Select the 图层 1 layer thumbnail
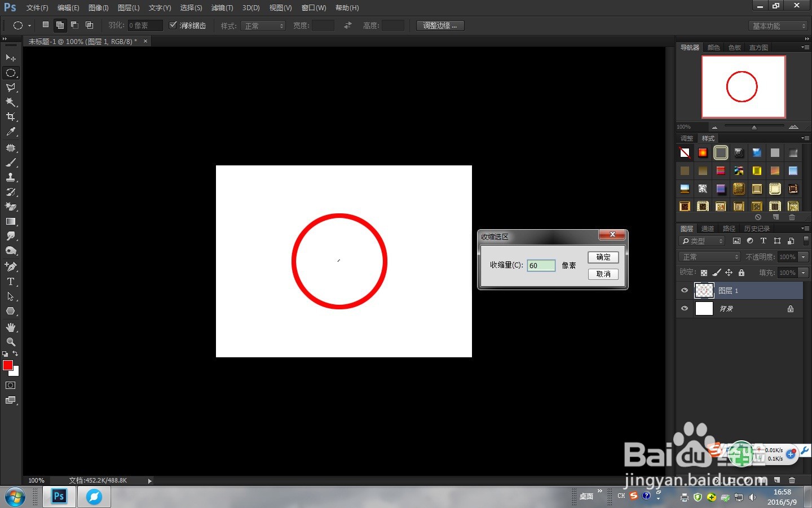The image size is (812, 508). (704, 290)
